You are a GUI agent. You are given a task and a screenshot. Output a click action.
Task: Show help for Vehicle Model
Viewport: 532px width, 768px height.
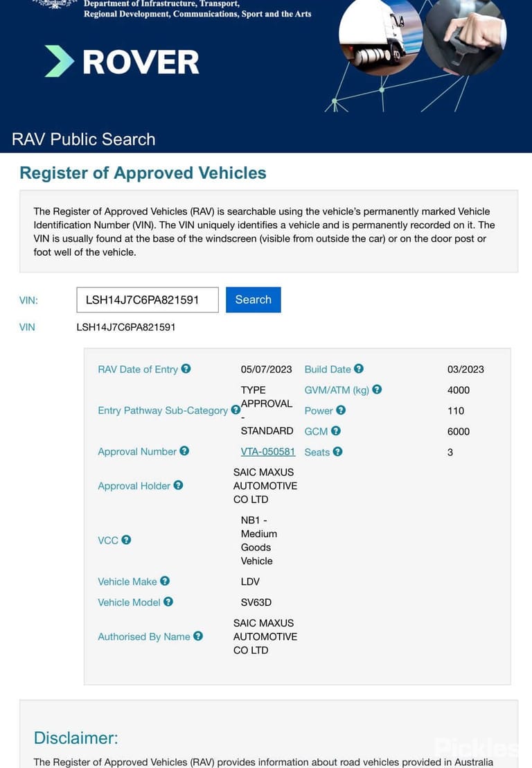pos(168,602)
